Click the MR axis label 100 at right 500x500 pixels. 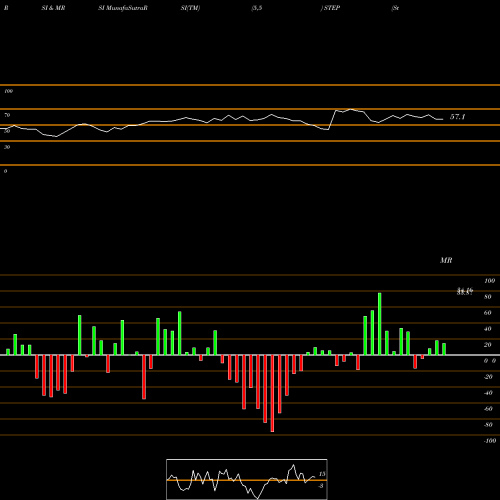489,281
